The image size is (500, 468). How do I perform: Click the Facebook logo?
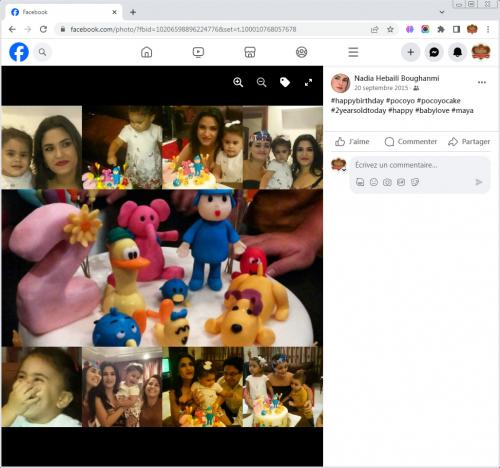point(19,52)
